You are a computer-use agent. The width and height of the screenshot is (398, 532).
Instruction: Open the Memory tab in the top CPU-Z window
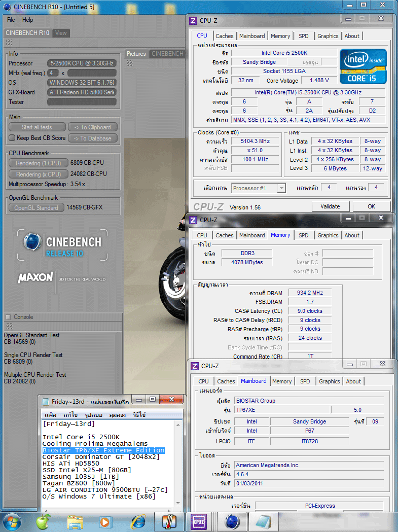pos(280,36)
